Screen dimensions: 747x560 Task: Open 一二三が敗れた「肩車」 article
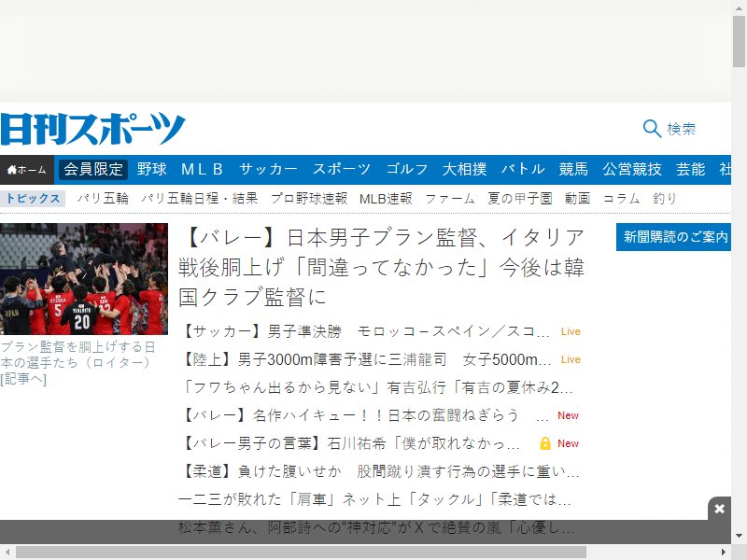[x=374, y=499]
